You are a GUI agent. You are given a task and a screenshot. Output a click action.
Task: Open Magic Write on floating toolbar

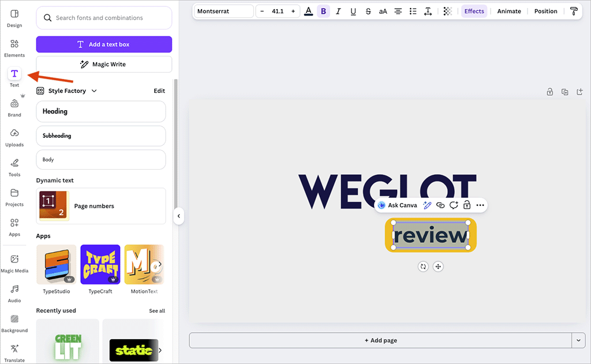pyautogui.click(x=427, y=205)
